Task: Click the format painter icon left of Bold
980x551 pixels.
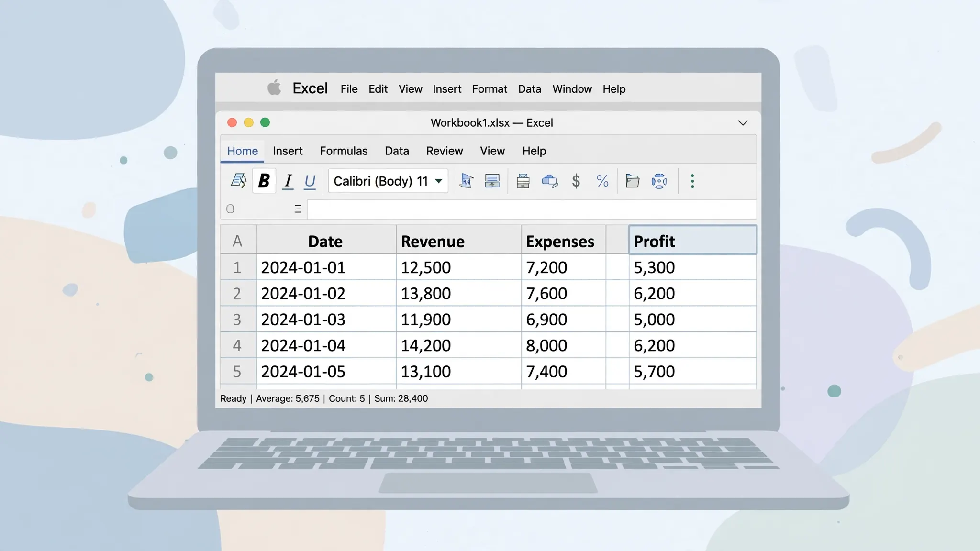Action: pos(238,181)
